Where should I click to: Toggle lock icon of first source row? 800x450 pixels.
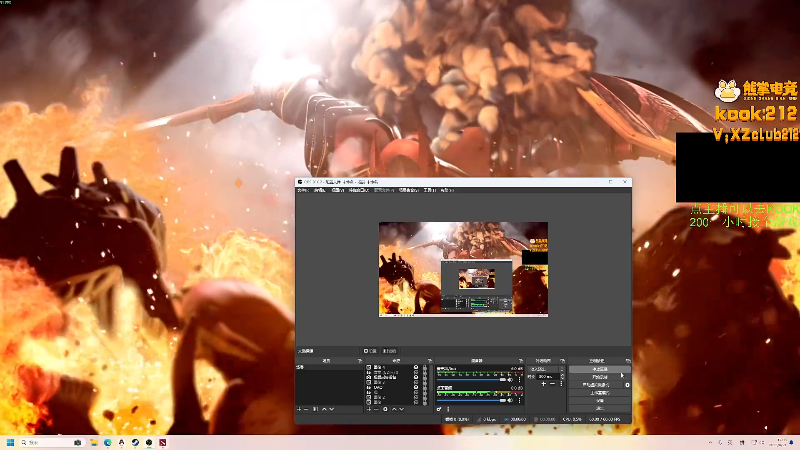coord(425,367)
